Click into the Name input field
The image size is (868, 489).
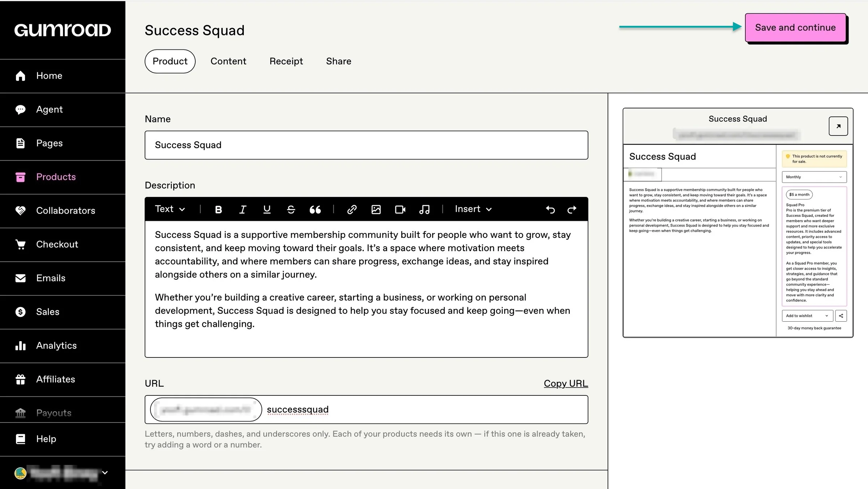point(366,145)
